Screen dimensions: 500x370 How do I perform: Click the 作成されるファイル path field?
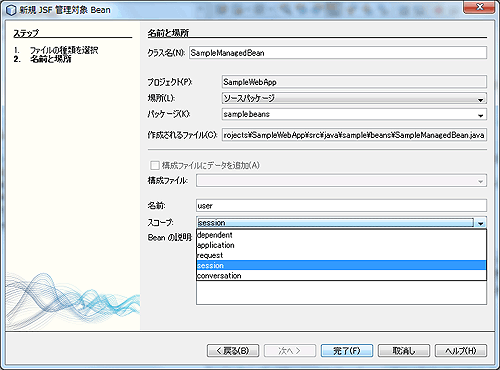[354, 135]
